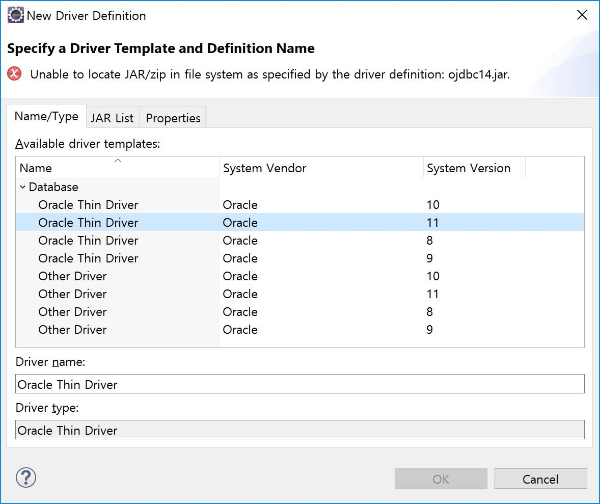The image size is (600, 504).
Task: Close the New Driver Definition dialog
Action: tap(582, 15)
